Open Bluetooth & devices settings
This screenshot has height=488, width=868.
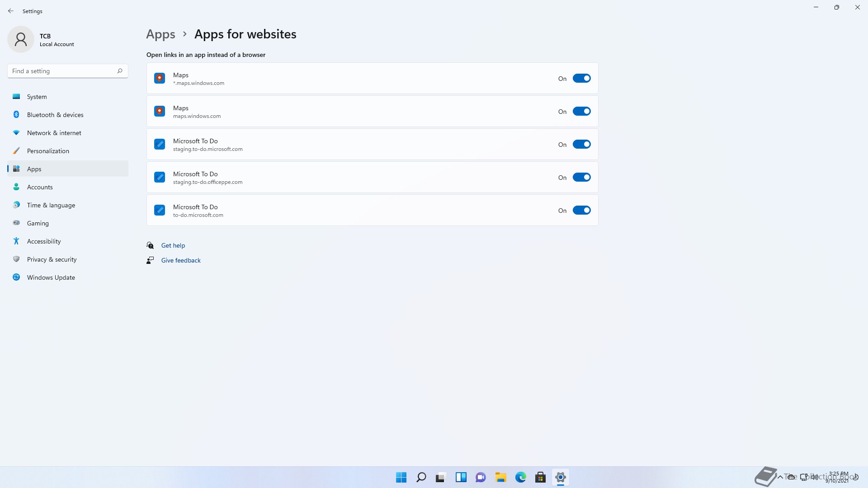[x=68, y=115]
